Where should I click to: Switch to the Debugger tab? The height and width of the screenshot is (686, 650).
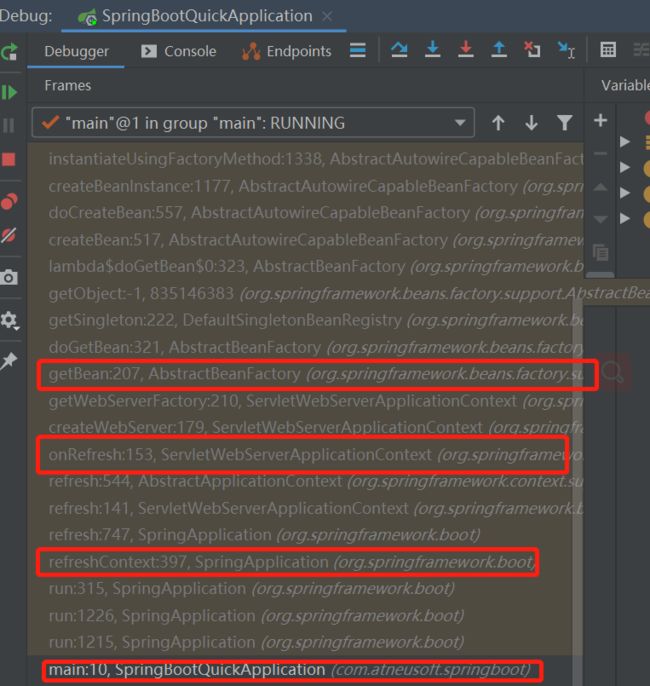coord(77,51)
